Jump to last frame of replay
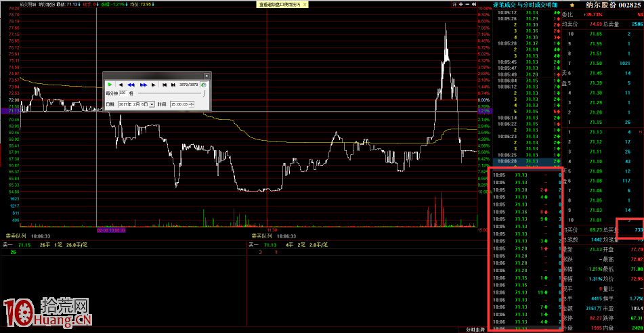This screenshot has height=333, width=644. click(x=173, y=85)
